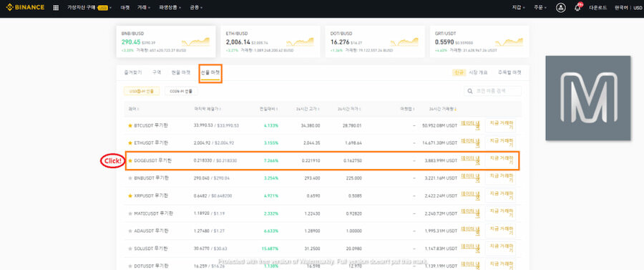Expand the 주문 dropdown
This screenshot has height=270, width=644.
540,8
